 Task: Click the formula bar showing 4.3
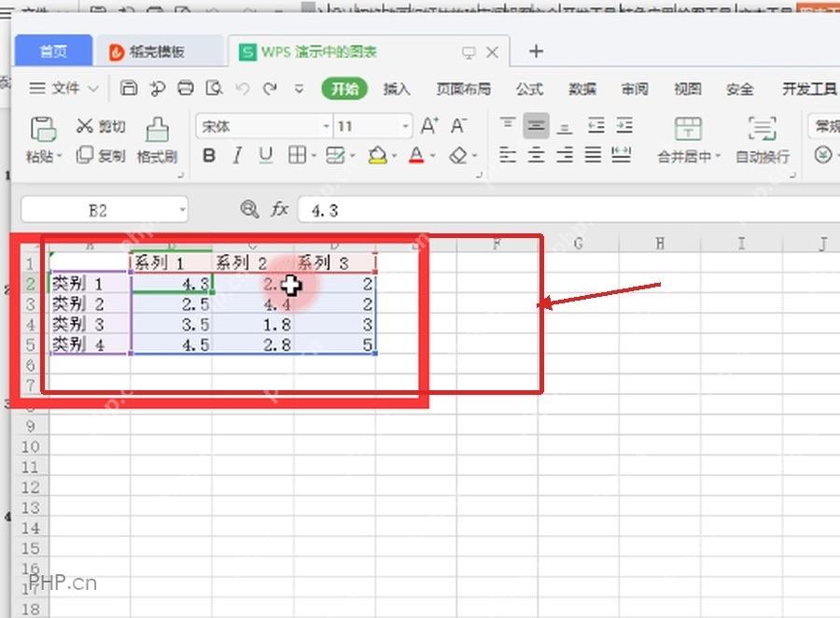567,209
